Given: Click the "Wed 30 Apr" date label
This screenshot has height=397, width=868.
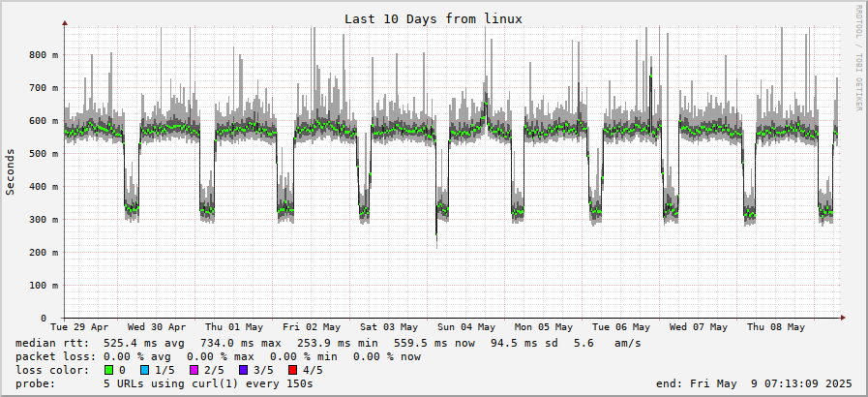Looking at the screenshot, I should tap(157, 327).
